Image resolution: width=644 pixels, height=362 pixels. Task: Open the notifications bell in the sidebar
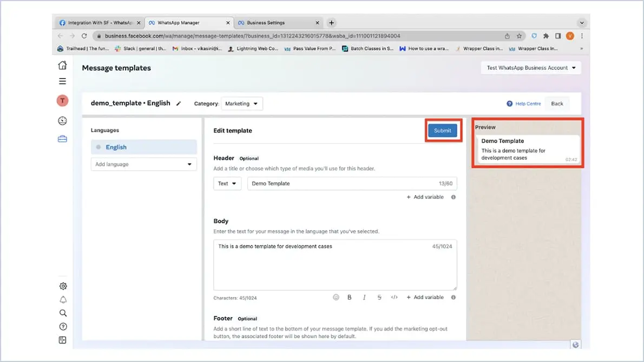[63, 300]
